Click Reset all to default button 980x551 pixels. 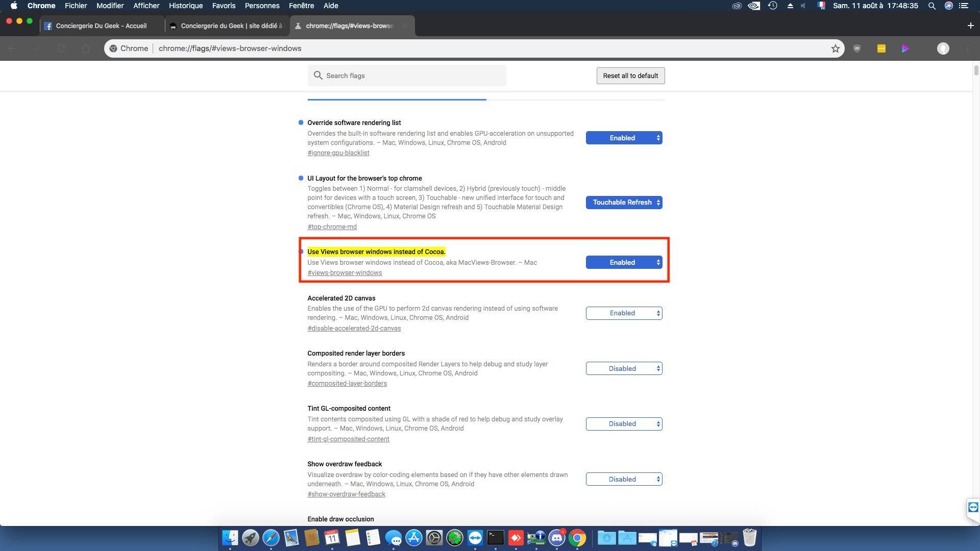coord(630,76)
